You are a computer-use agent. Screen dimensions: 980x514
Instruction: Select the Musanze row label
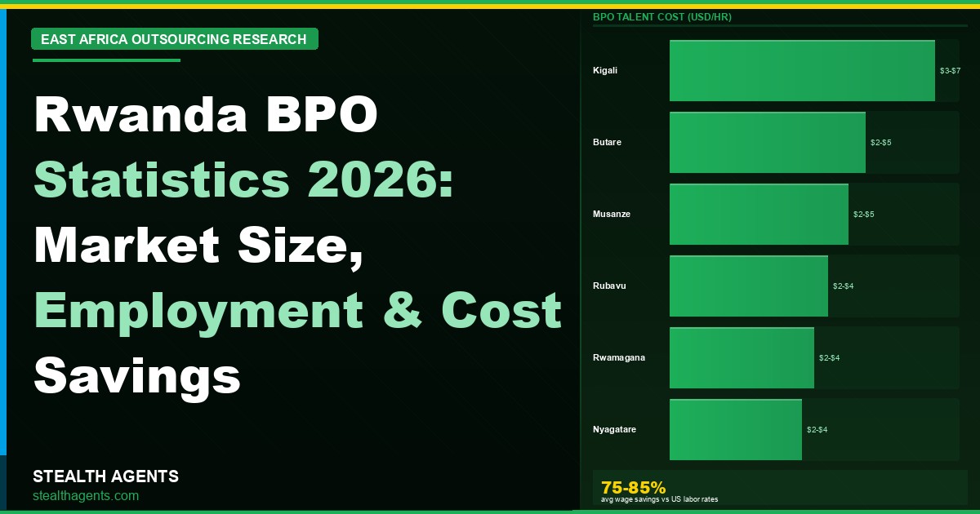pyautogui.click(x=612, y=214)
